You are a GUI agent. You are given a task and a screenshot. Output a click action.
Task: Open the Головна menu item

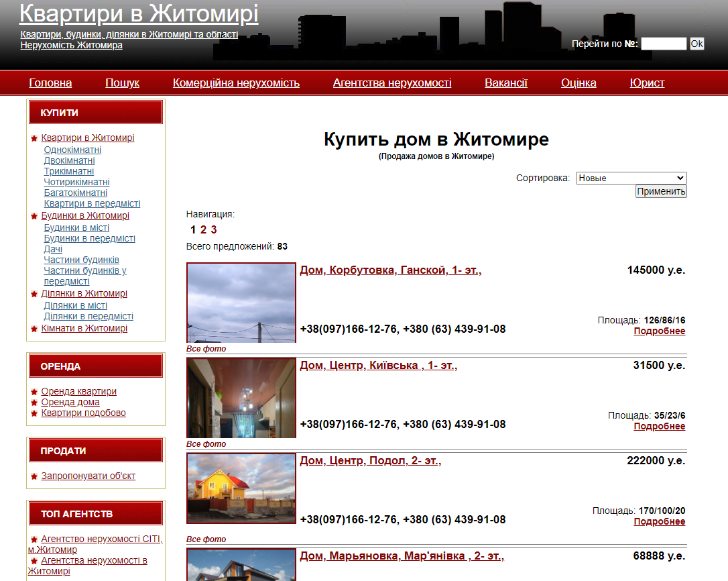pyautogui.click(x=50, y=83)
